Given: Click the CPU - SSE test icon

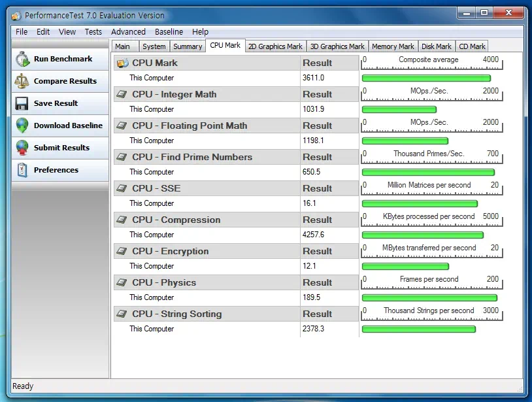Looking at the screenshot, I should 121,188.
